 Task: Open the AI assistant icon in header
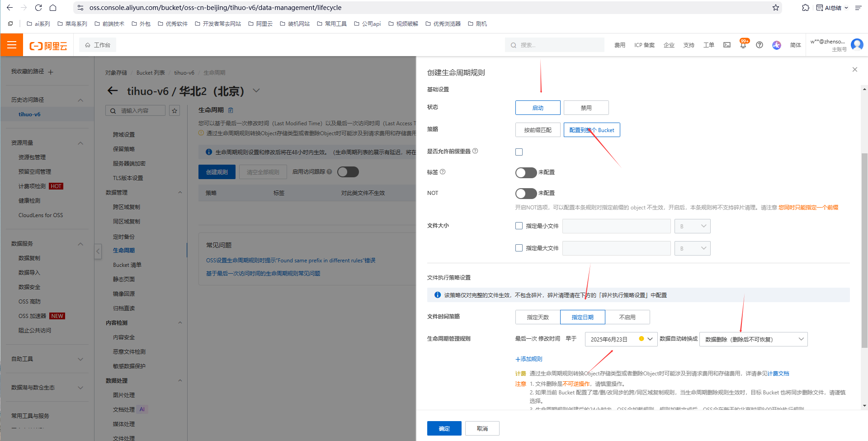tap(777, 45)
